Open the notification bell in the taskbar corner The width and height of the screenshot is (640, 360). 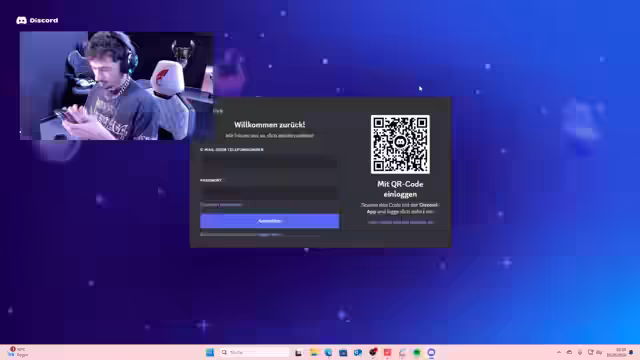coord(631,352)
